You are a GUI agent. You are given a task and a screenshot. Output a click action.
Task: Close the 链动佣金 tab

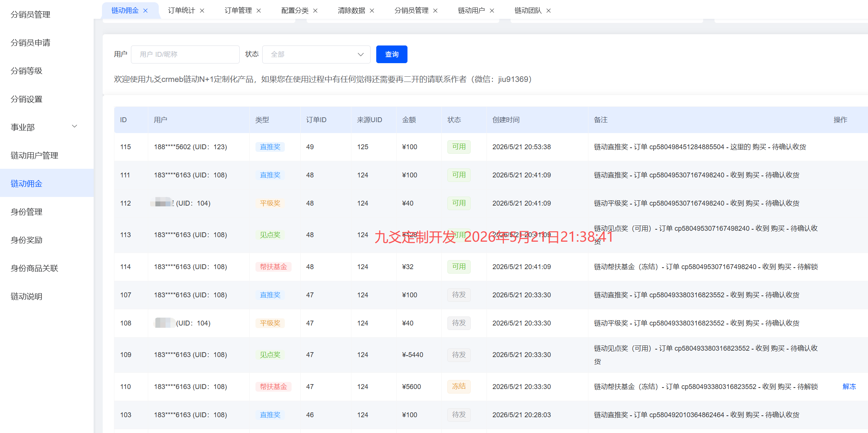[x=146, y=11]
